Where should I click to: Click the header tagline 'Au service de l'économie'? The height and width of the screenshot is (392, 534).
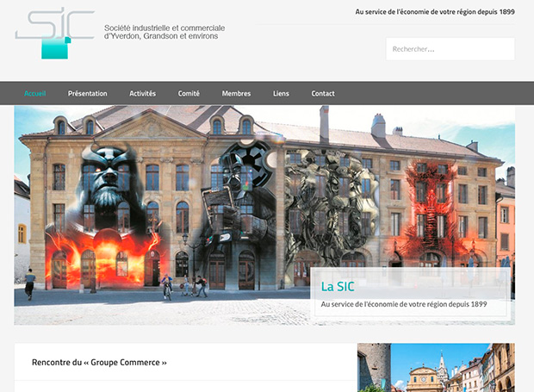click(x=435, y=12)
